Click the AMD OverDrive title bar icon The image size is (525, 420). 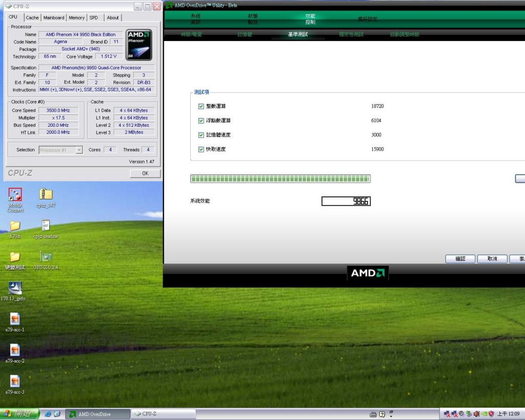[x=169, y=5]
